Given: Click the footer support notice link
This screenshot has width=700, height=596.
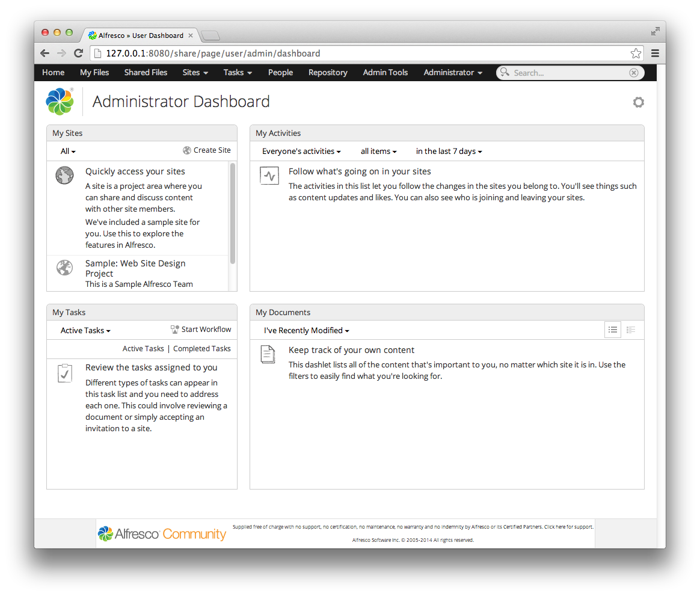Looking at the screenshot, I should [413, 527].
